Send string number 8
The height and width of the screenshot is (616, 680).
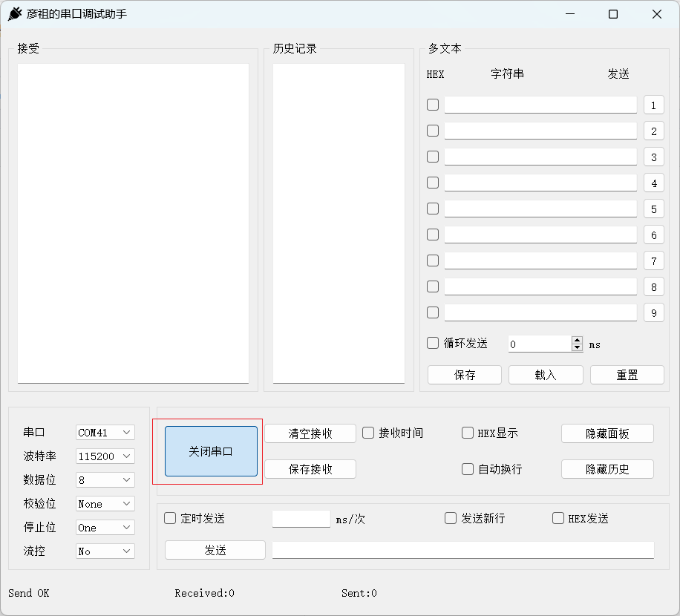coord(653,287)
